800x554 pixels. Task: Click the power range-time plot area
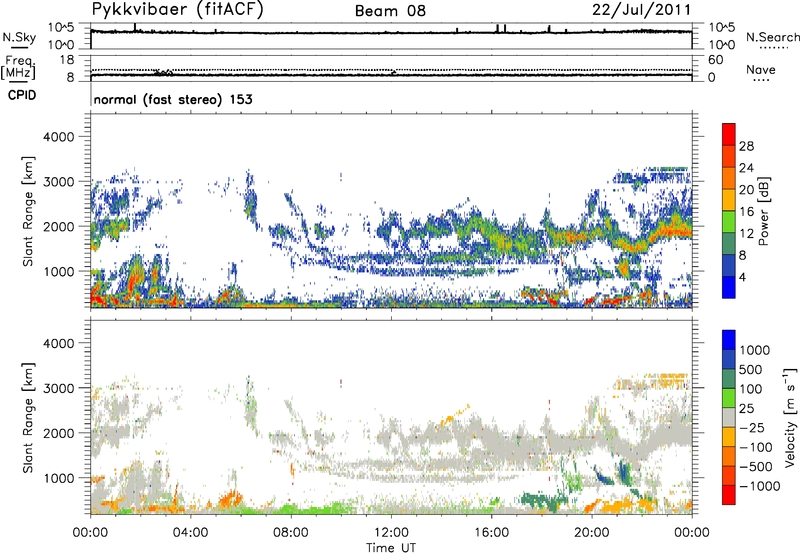click(391, 211)
